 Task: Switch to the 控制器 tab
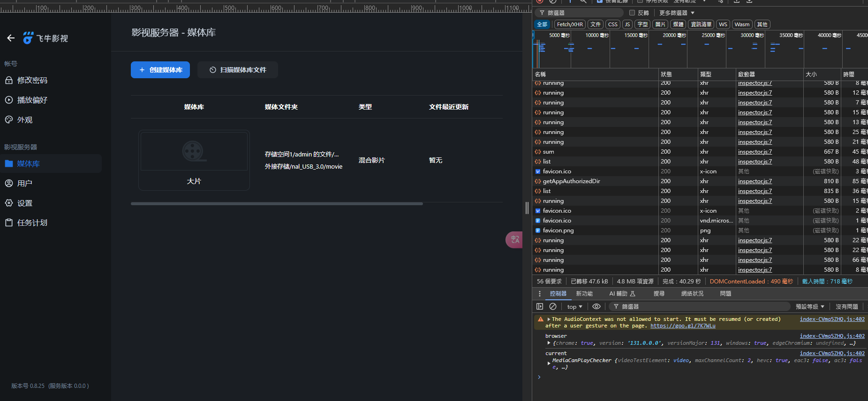(558, 294)
